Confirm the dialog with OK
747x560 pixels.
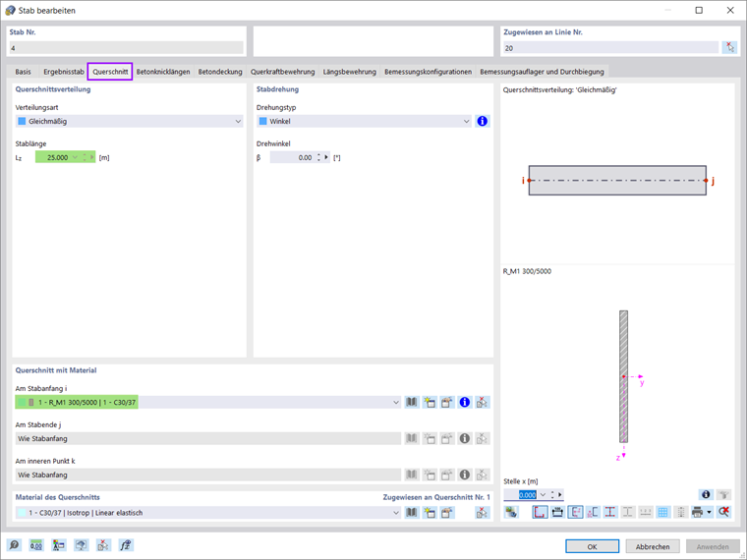click(x=592, y=546)
